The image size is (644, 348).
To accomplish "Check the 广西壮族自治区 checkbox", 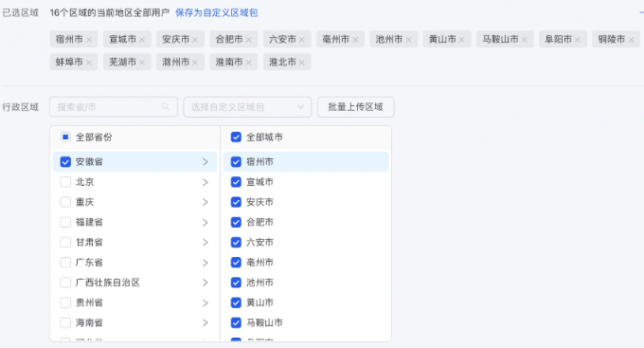I will point(65,283).
